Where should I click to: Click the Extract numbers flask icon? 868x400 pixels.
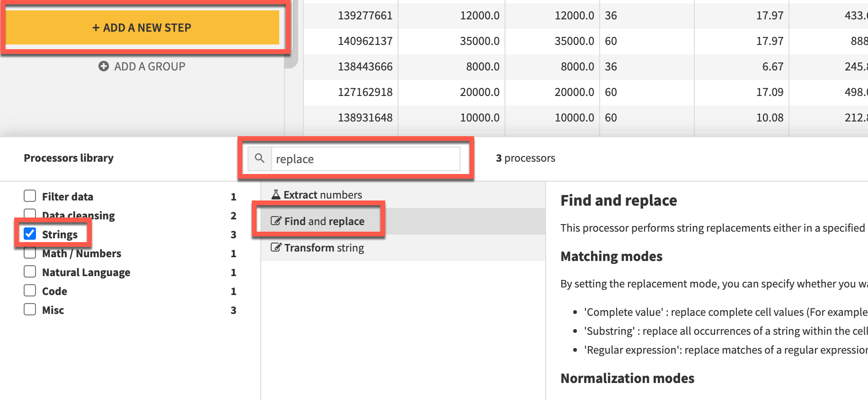click(x=276, y=195)
